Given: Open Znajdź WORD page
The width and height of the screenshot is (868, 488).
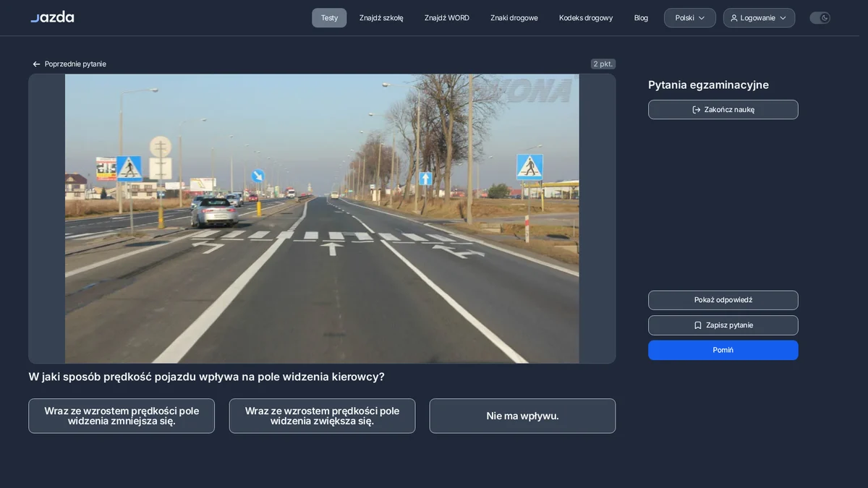Looking at the screenshot, I should tap(447, 18).
